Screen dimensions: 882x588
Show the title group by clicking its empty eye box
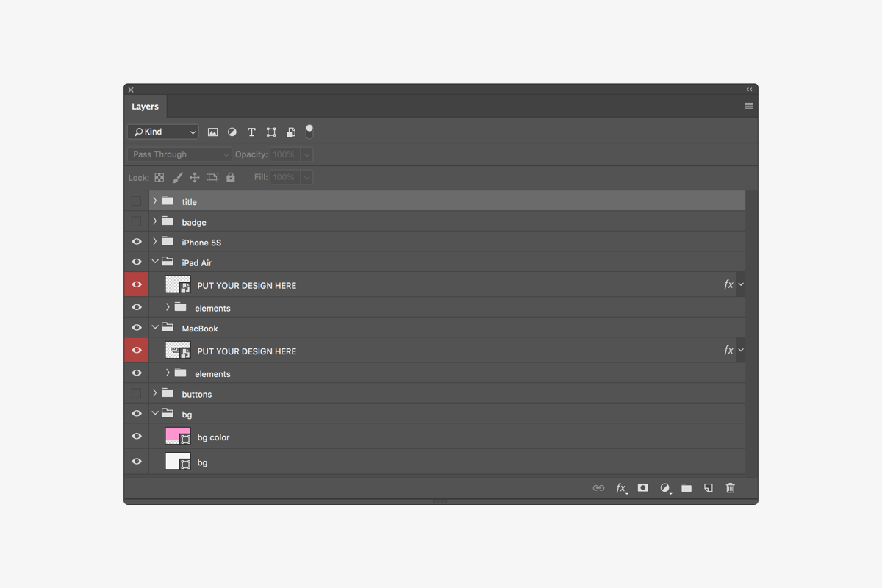pos(136,201)
